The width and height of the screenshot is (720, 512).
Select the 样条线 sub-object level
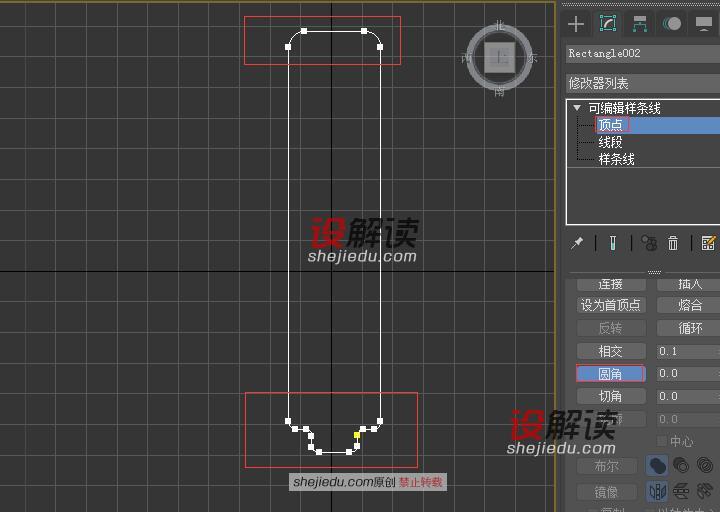(x=616, y=159)
